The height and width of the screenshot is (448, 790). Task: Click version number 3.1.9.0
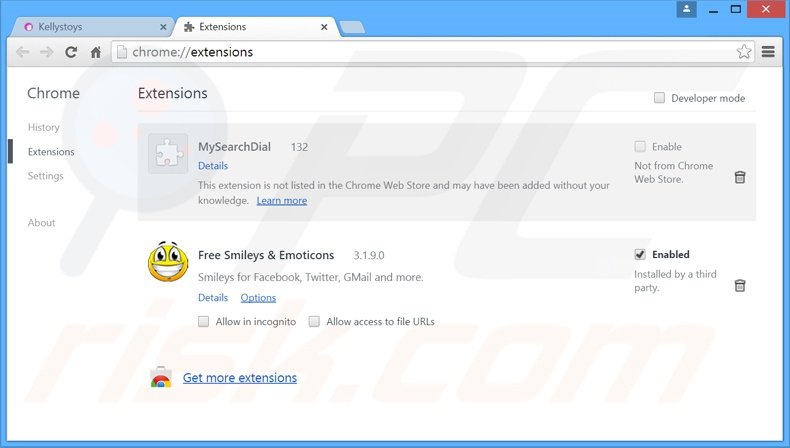[x=369, y=255]
